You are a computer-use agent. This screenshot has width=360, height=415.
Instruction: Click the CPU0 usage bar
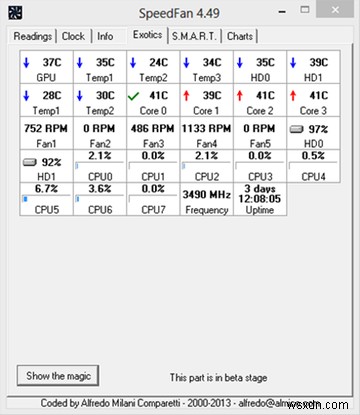coord(100,165)
